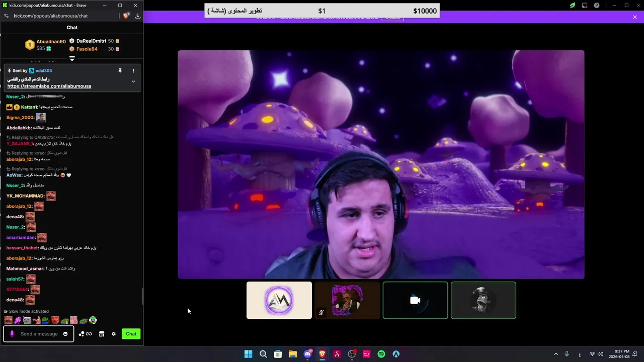Insert the purple hand quick emote

[x=18, y=320]
